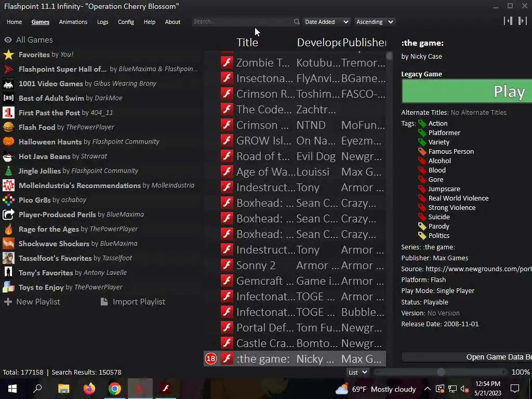Image resolution: width=532 pixels, height=399 pixels.
Task: Open the Games tab
Action: pyautogui.click(x=41, y=22)
